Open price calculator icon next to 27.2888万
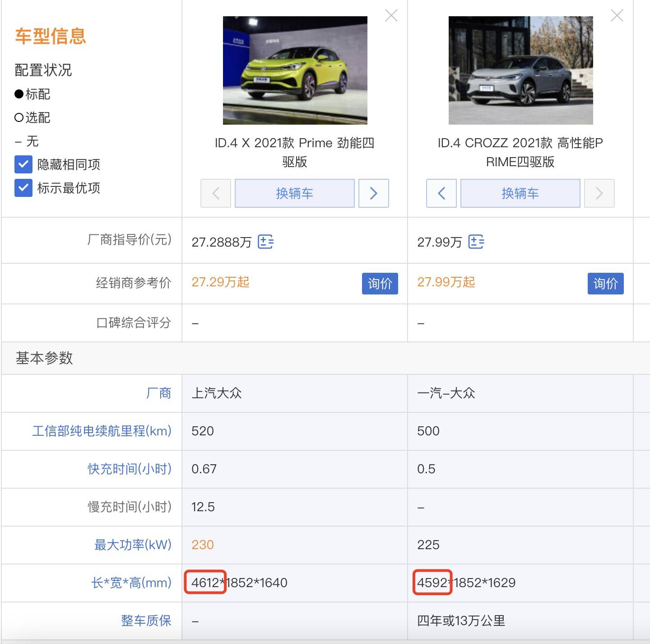This screenshot has height=644, width=650. click(x=265, y=242)
